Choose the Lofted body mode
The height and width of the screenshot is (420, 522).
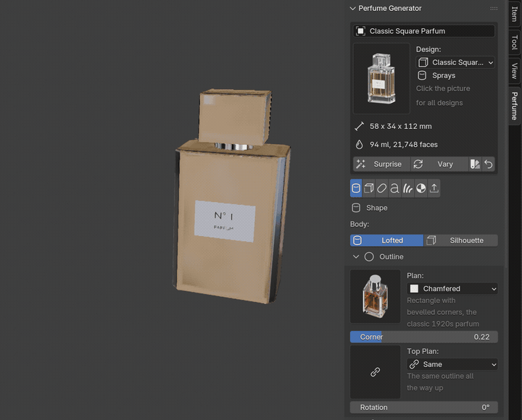click(387, 240)
